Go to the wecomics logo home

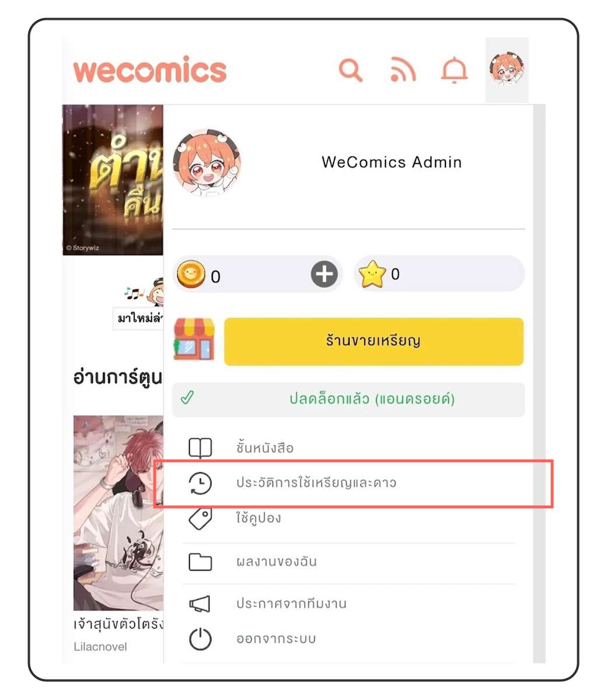tap(150, 71)
